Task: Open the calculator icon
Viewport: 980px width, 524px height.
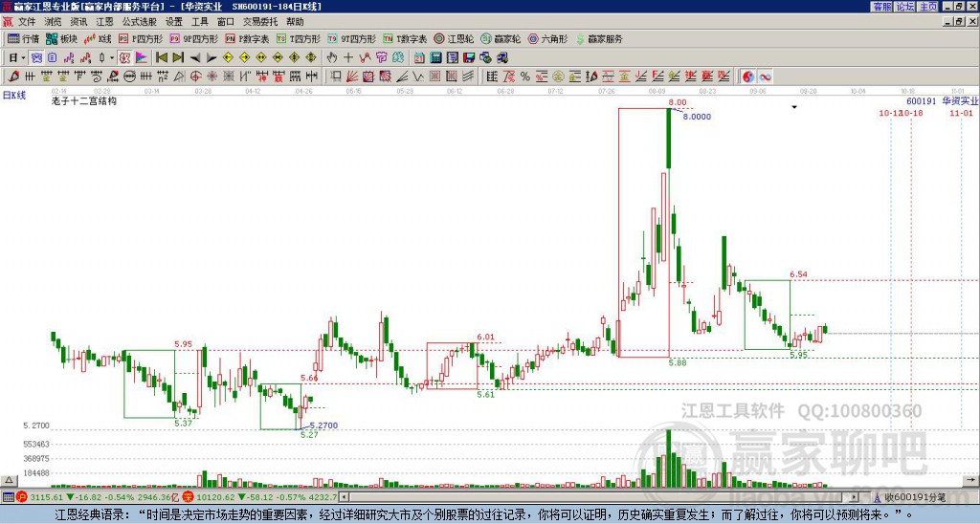Action: pyautogui.click(x=435, y=58)
